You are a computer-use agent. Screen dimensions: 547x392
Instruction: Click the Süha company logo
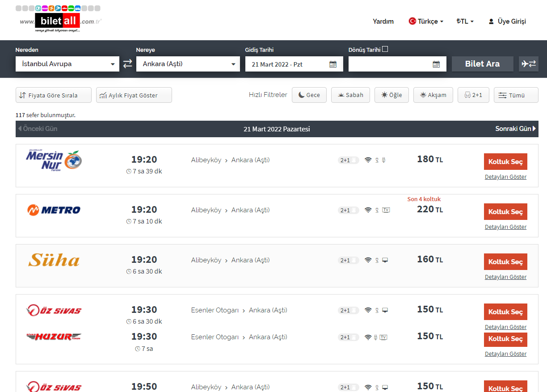[54, 260]
